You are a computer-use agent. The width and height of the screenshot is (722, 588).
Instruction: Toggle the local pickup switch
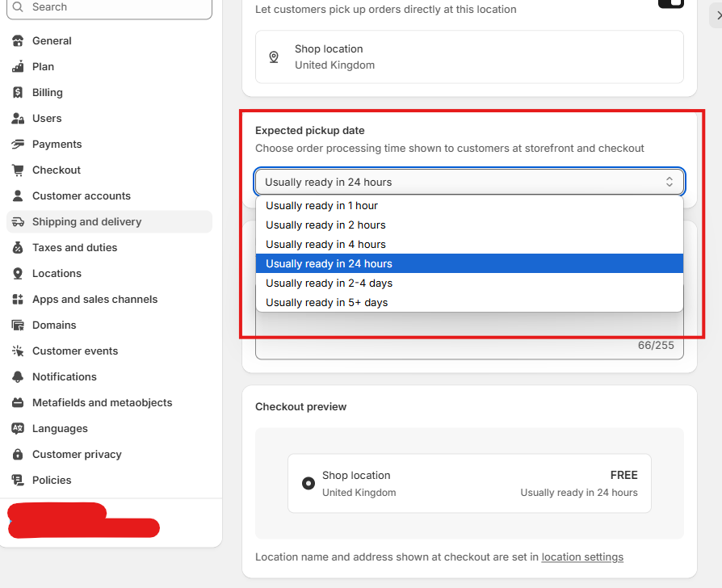pos(671,4)
